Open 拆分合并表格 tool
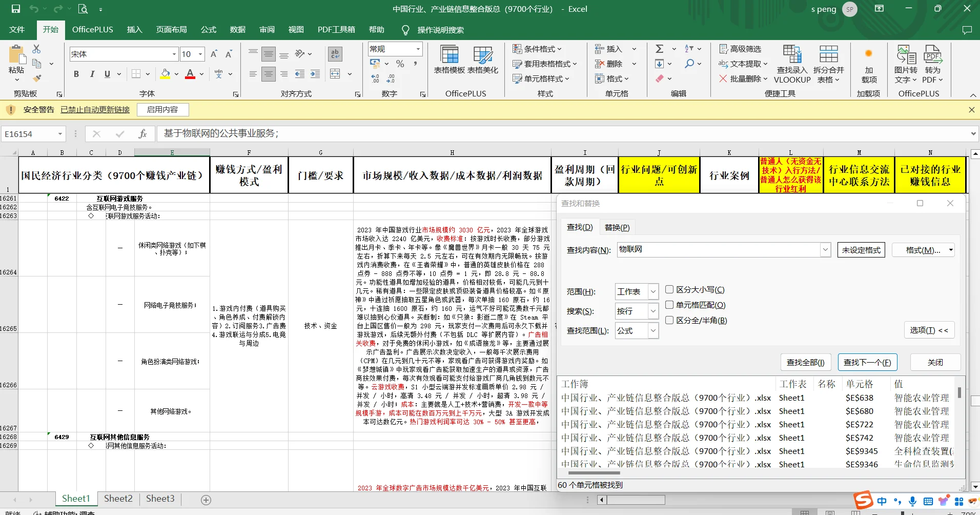980x515 pixels. [x=828, y=64]
